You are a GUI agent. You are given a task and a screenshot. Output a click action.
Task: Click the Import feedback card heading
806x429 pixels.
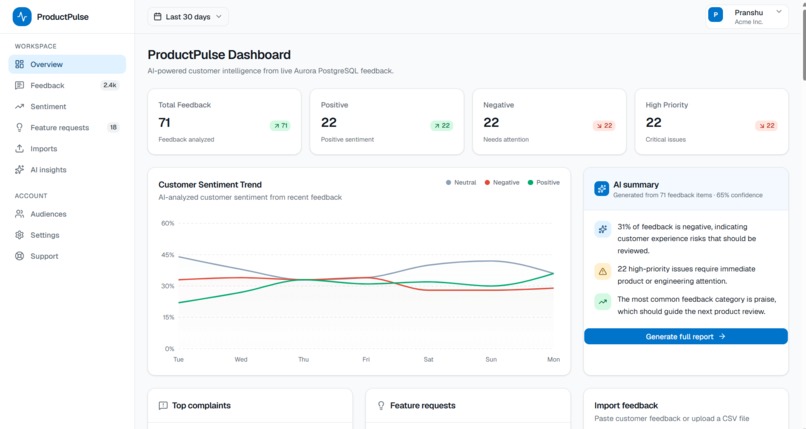tap(626, 405)
